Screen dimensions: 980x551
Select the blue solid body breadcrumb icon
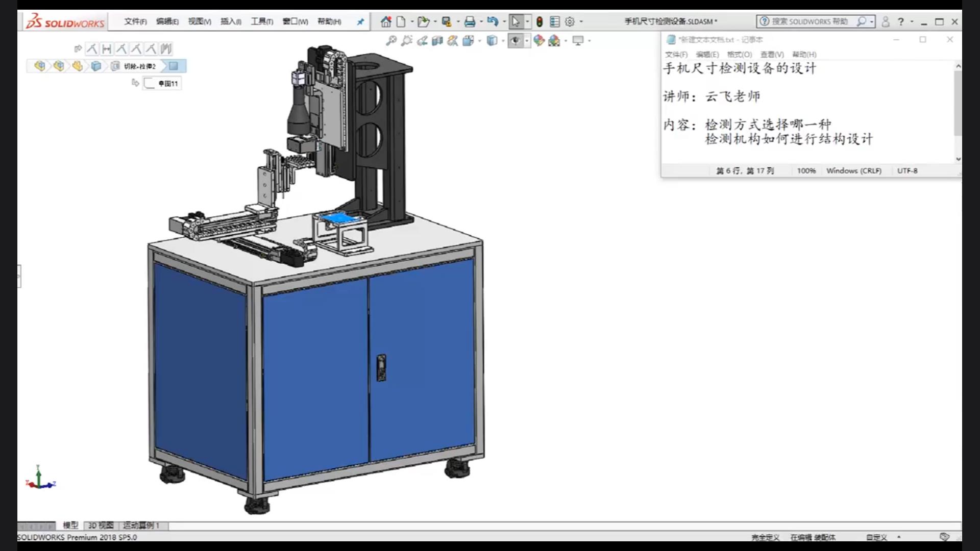pyautogui.click(x=96, y=66)
